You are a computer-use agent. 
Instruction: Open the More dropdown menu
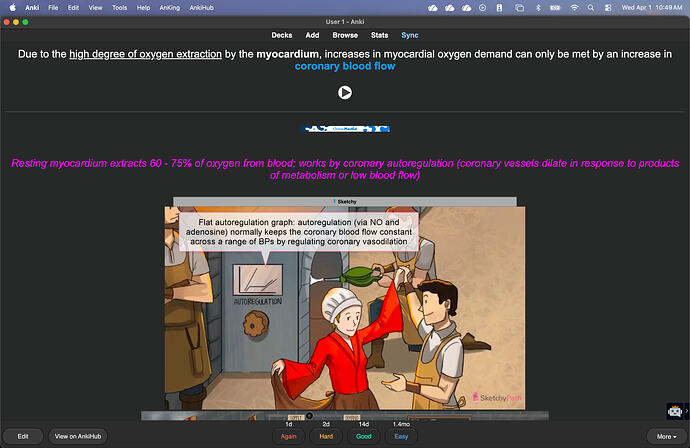coord(666,436)
